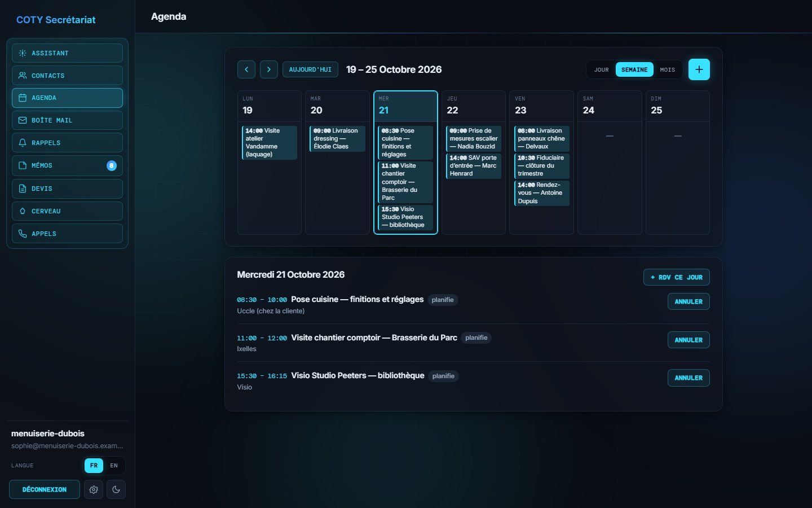Toggle dark mode moon icon

116,489
